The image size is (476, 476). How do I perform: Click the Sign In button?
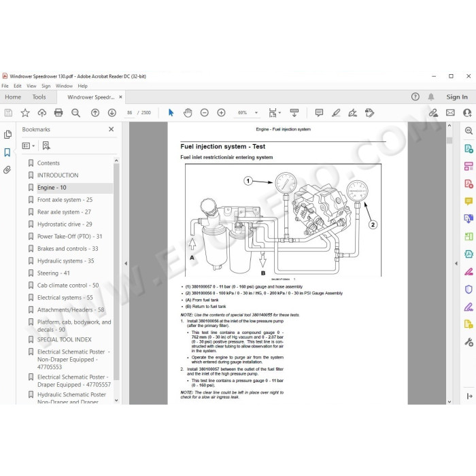(x=457, y=97)
